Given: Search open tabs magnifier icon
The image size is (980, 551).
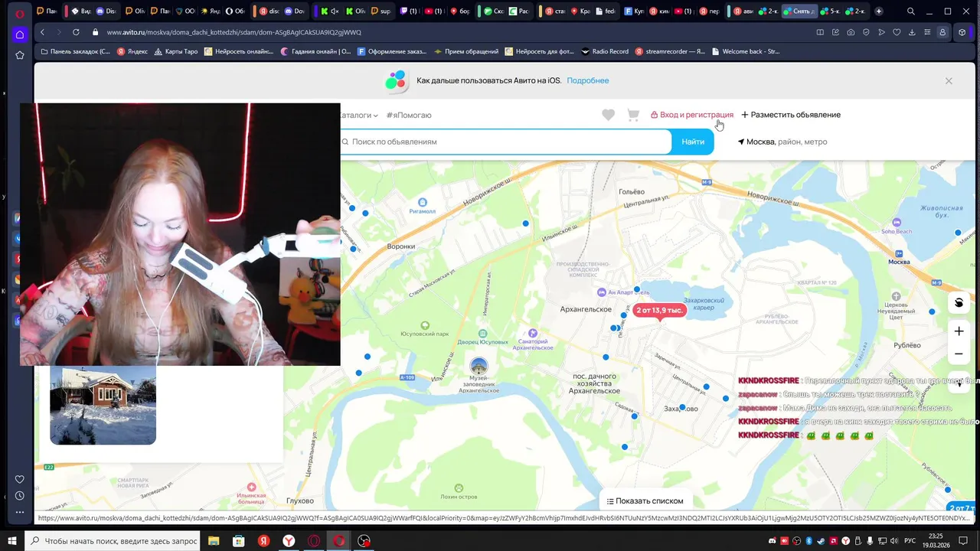Looking at the screenshot, I should (910, 11).
